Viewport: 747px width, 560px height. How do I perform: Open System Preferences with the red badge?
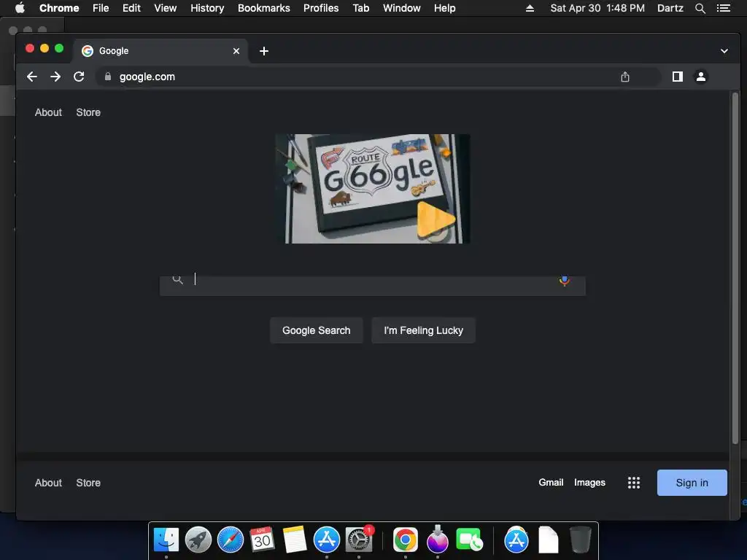(359, 539)
